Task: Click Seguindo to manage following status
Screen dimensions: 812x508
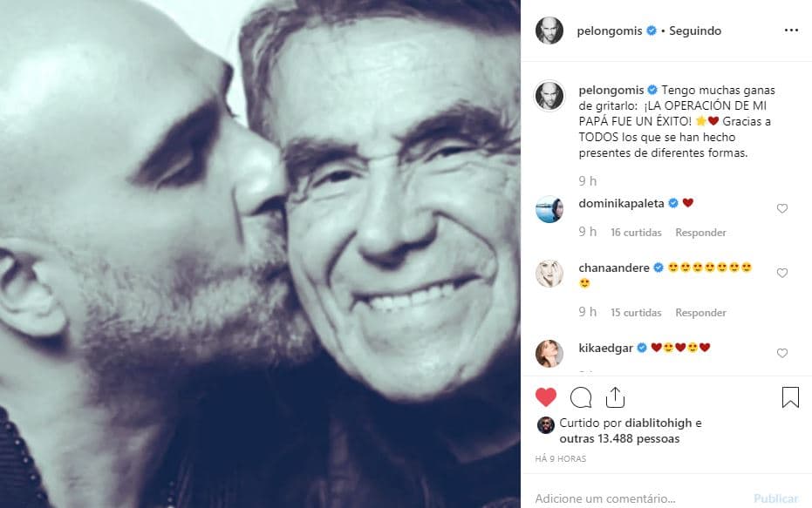Action: click(694, 30)
